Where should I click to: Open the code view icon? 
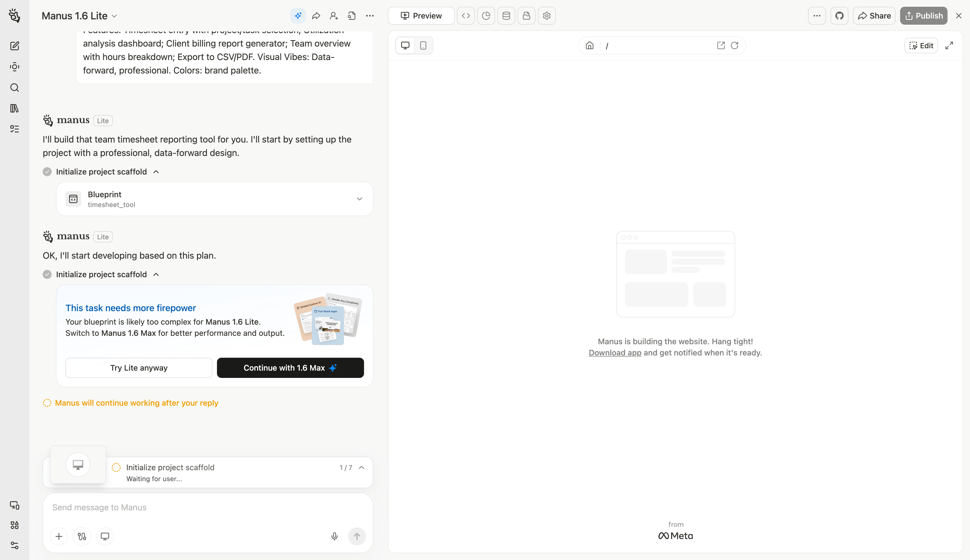pyautogui.click(x=466, y=16)
